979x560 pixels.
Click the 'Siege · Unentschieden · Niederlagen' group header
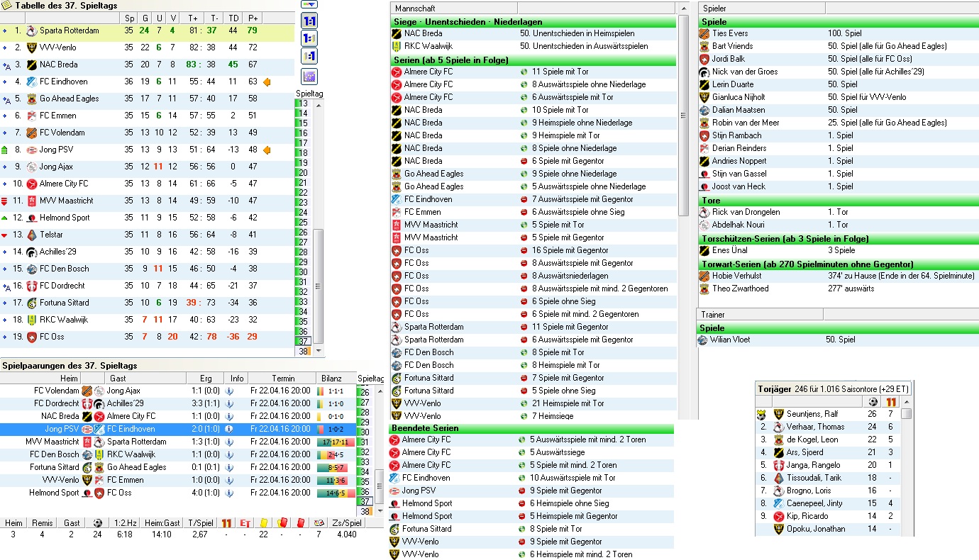point(533,22)
